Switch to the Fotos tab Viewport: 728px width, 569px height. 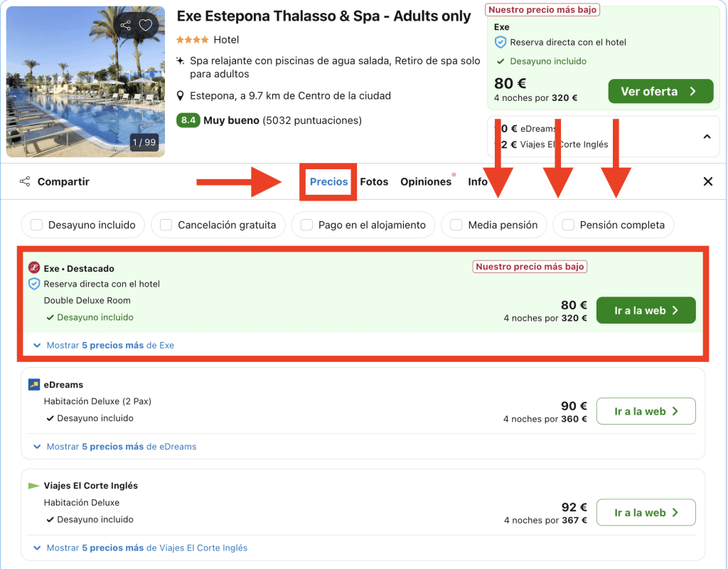pos(374,182)
